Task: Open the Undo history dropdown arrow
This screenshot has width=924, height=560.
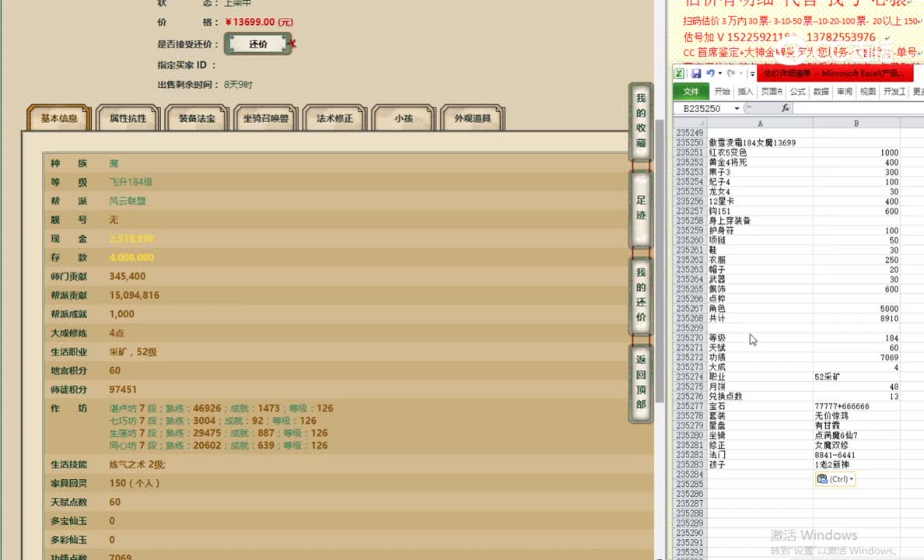Action: coord(720,74)
